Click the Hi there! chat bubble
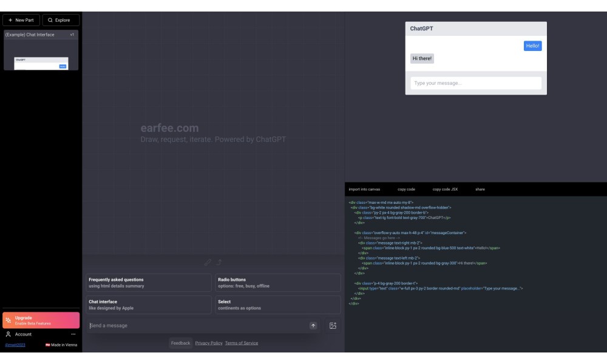Viewport: 607px width, 364px height. point(422,59)
